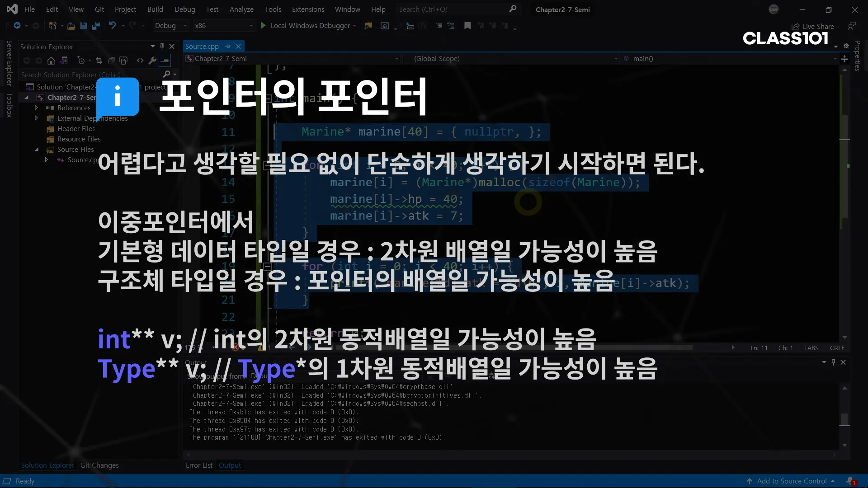Switch to the Error List tab
This screenshot has height=488, width=868.
pyautogui.click(x=199, y=465)
